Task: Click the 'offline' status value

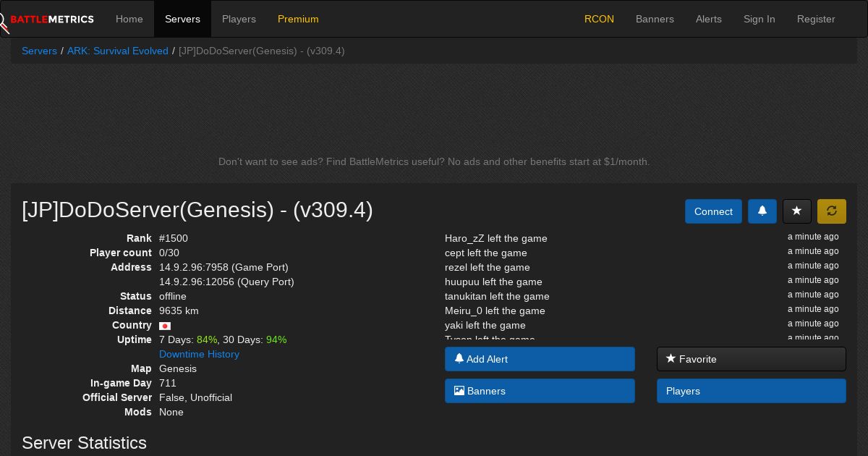Action: (173, 296)
